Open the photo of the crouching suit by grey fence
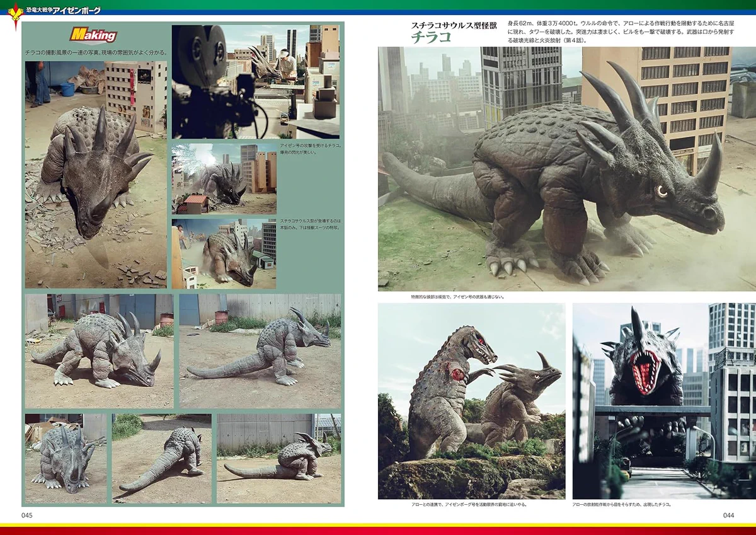Viewport: 756px width, 535px height. click(x=279, y=458)
